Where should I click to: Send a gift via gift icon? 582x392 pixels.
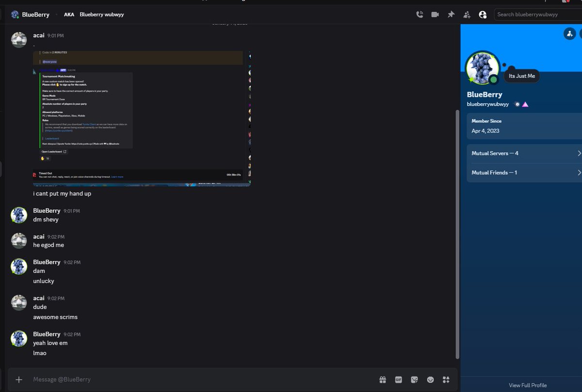[x=383, y=379]
